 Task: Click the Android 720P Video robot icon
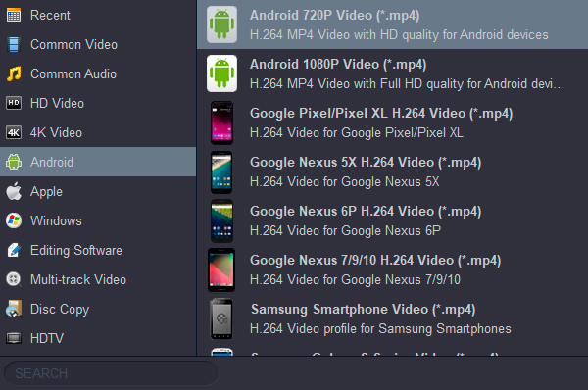point(221,24)
